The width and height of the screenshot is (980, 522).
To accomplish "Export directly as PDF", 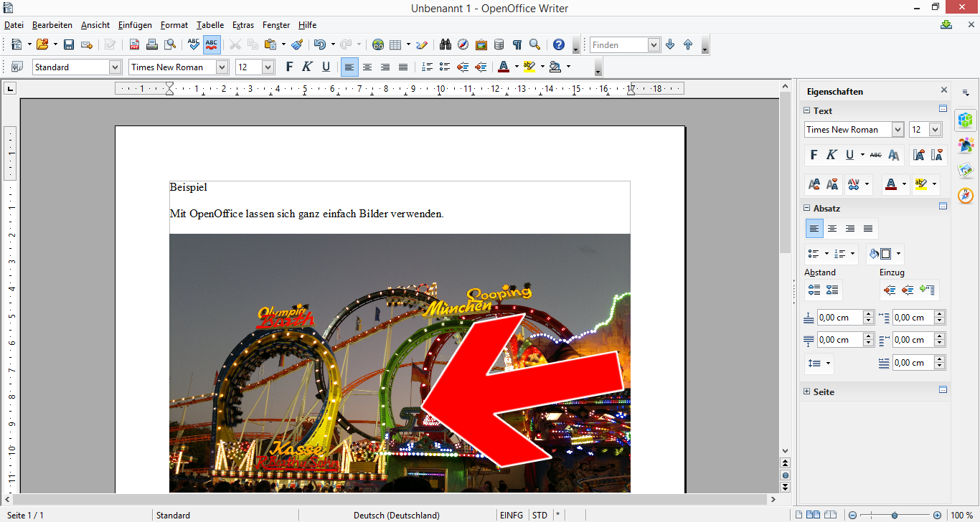I will 134,44.
